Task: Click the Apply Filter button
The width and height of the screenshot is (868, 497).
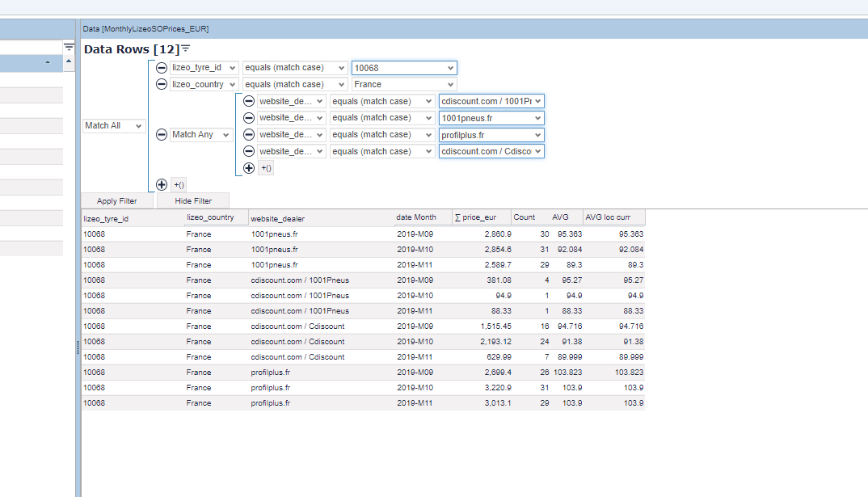Action: pos(117,200)
